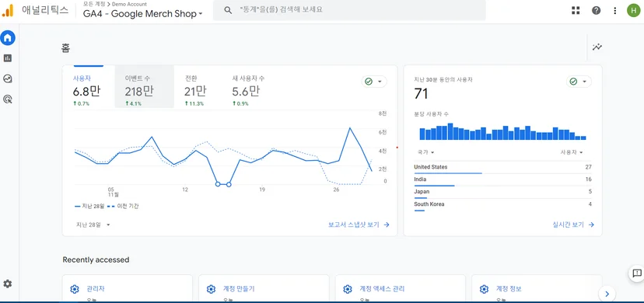Screen dimensions: 644x303
Task: Select the 사용자 6.8만 metric tab
Action: pos(88,87)
